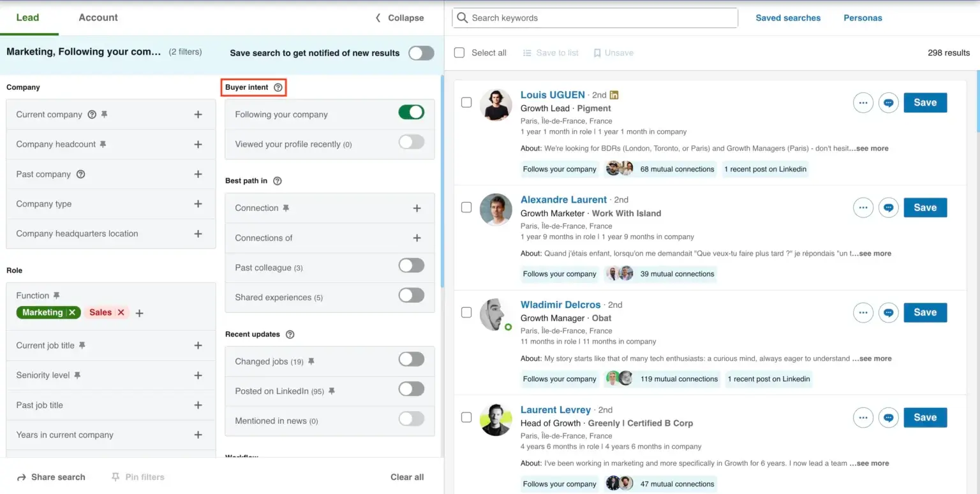Click Clear all filters

click(x=407, y=477)
